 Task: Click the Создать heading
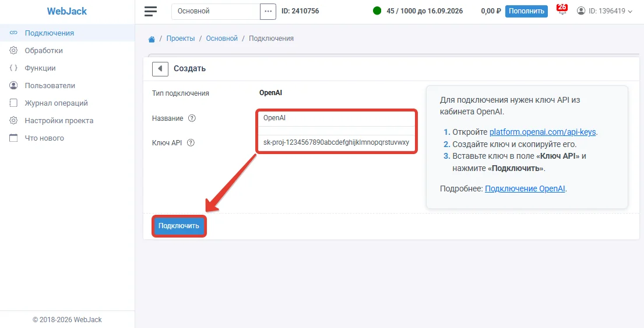(190, 69)
